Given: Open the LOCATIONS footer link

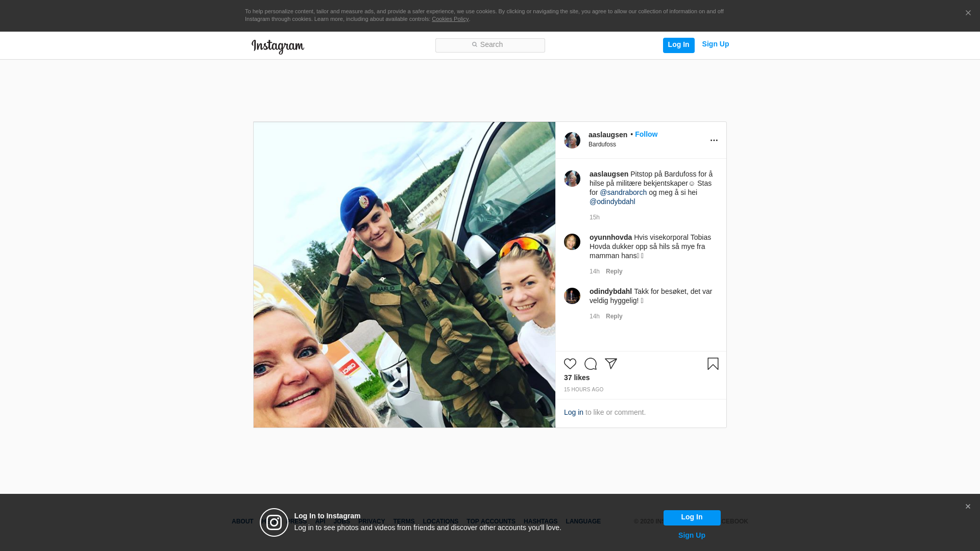Looking at the screenshot, I should click(440, 521).
